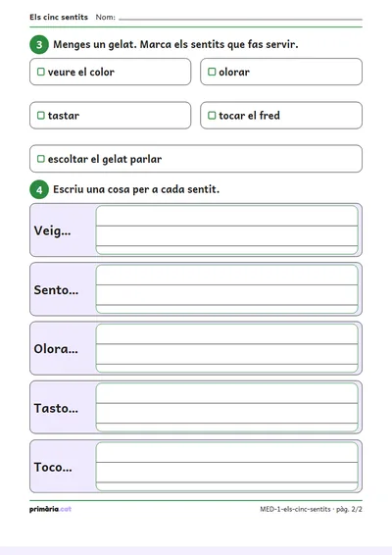Click the writing lines beside 'Olora...'

[226, 348]
